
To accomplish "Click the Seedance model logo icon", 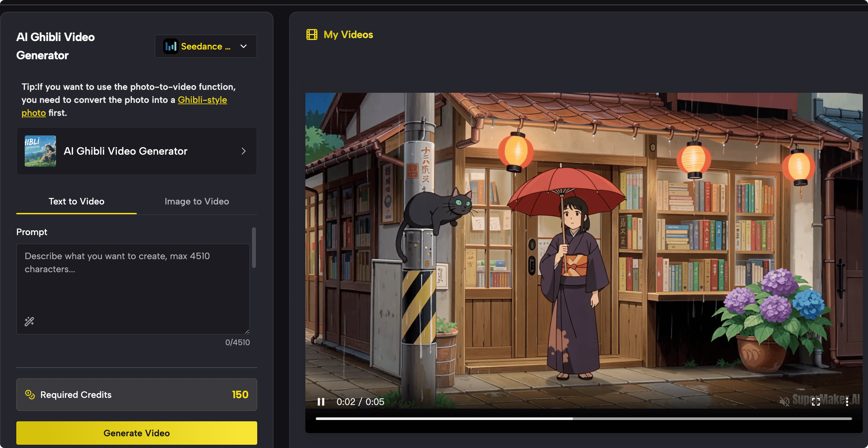I will 171,46.
